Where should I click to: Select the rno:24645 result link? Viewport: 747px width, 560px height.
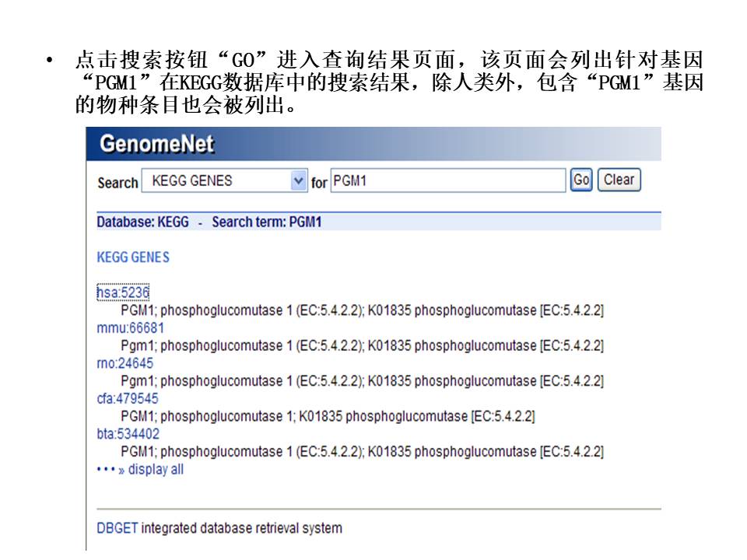(124, 363)
